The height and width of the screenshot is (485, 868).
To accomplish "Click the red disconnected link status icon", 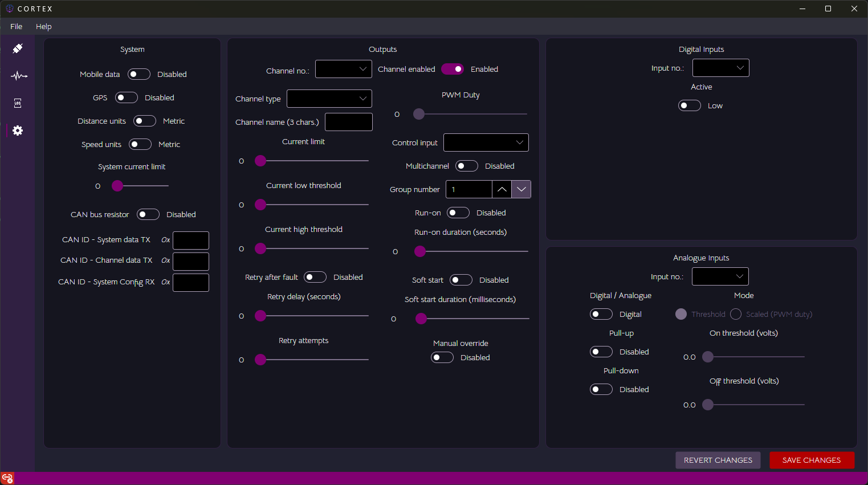I will (7, 478).
